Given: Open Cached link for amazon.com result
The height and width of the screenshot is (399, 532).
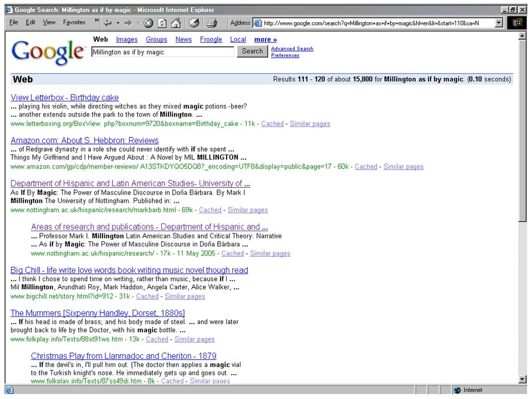Looking at the screenshot, I should [x=366, y=167].
